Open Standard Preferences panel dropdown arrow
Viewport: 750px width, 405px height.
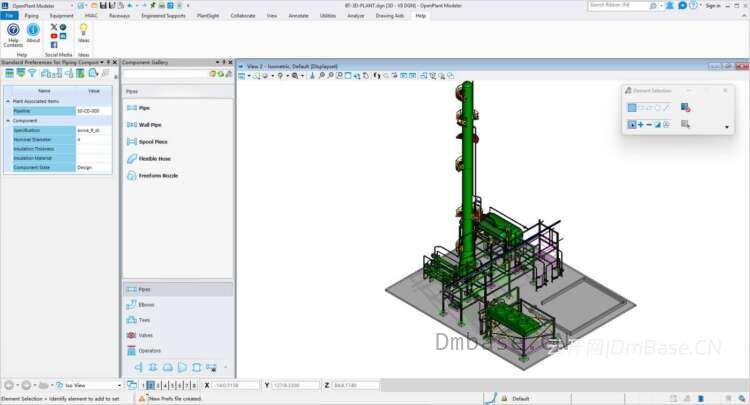[102, 62]
